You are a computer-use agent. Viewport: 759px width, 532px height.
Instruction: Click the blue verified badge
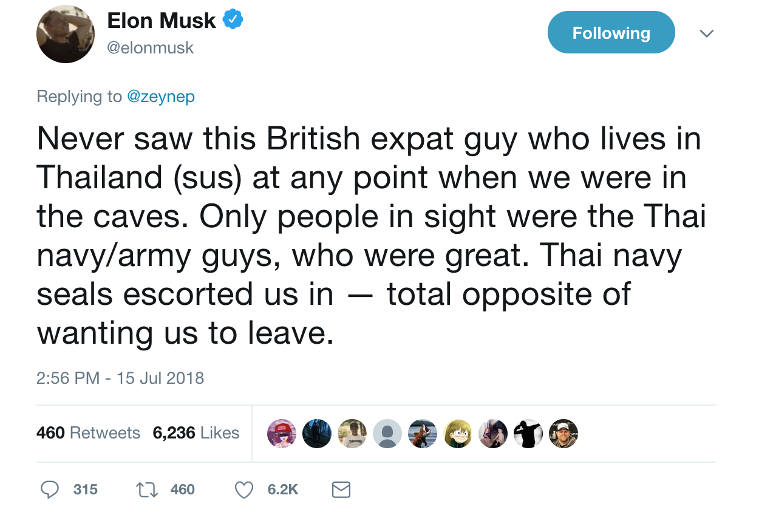233,21
